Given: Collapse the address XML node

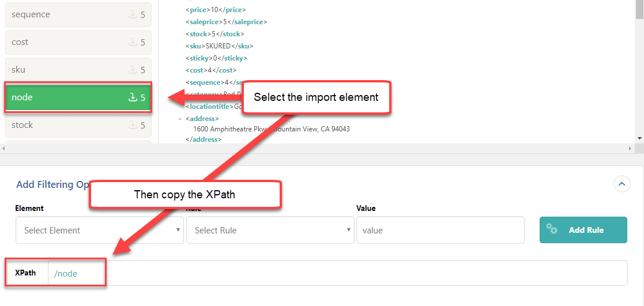Looking at the screenshot, I should pyautogui.click(x=180, y=119).
